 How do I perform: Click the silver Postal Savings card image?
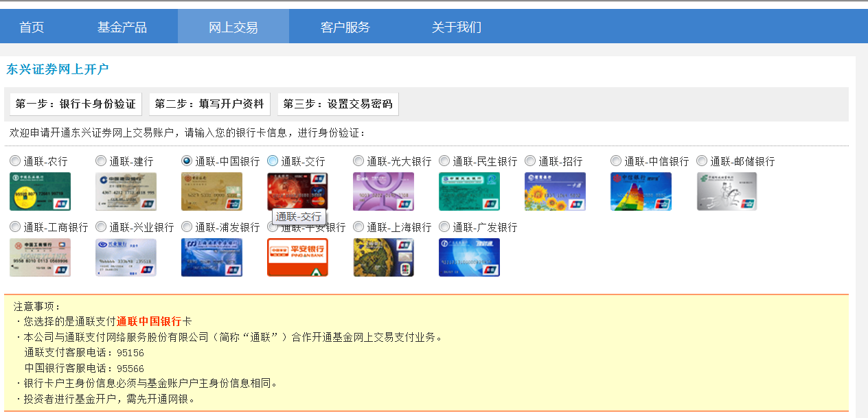coord(727,191)
